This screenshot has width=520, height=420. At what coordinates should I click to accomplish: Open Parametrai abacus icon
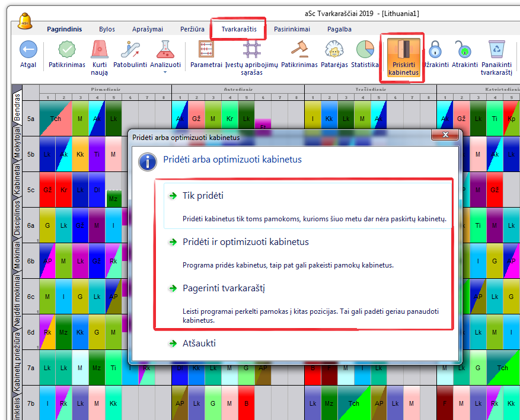coord(206,50)
